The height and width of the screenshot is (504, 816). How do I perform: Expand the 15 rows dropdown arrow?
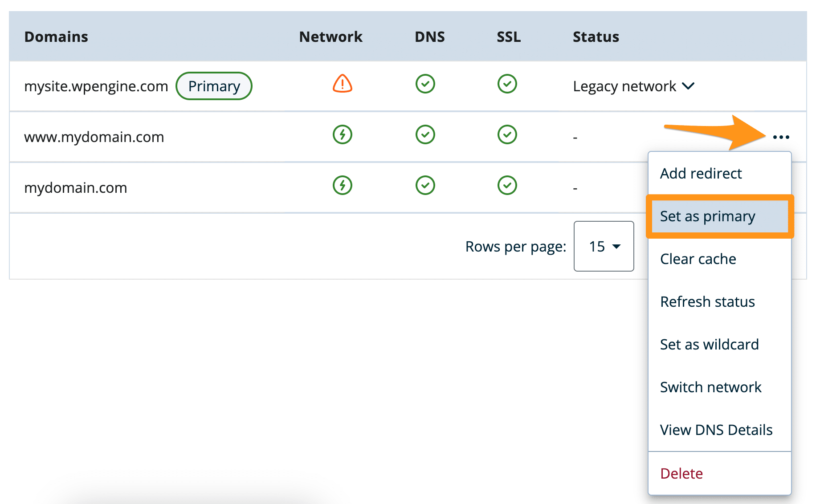click(x=617, y=246)
